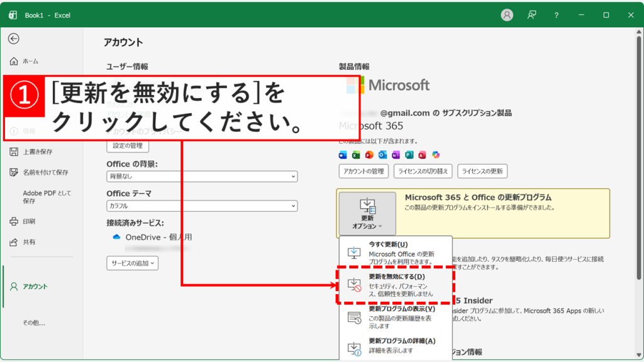Click the home house icon in sidebar
644x362 pixels.
pyautogui.click(x=14, y=61)
